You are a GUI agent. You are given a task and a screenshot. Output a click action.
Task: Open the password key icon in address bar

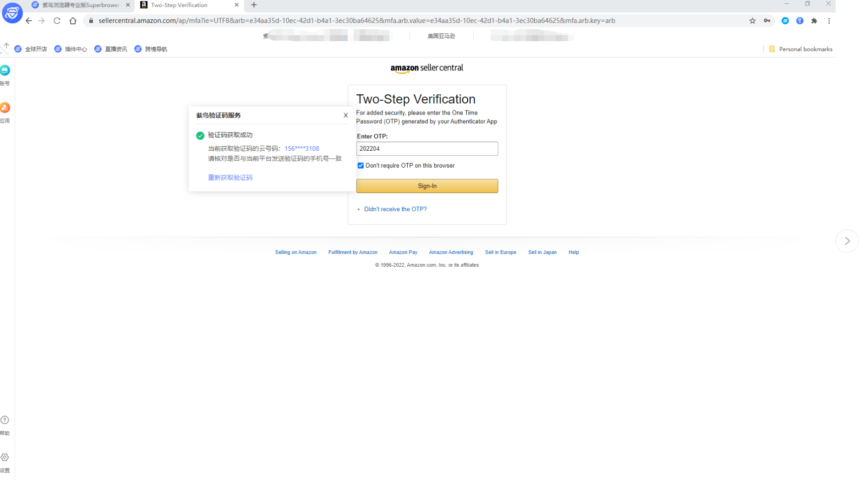click(767, 21)
